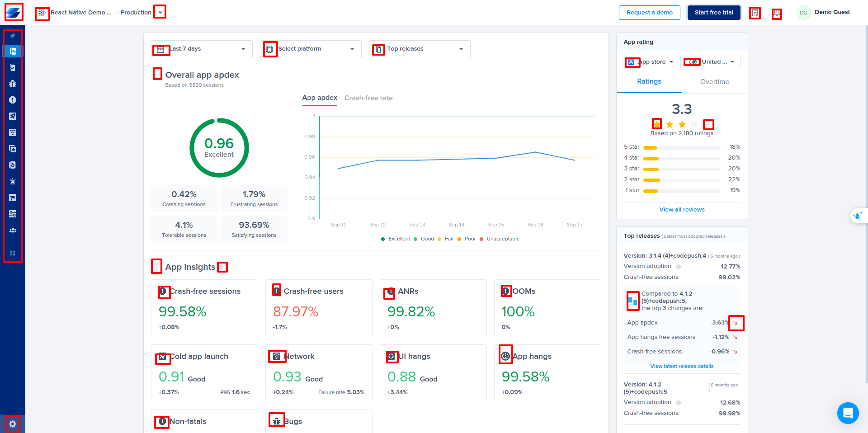Screen dimensions: 868x433
Task: Open settings gear at sidebar bottom
Action: [13, 424]
